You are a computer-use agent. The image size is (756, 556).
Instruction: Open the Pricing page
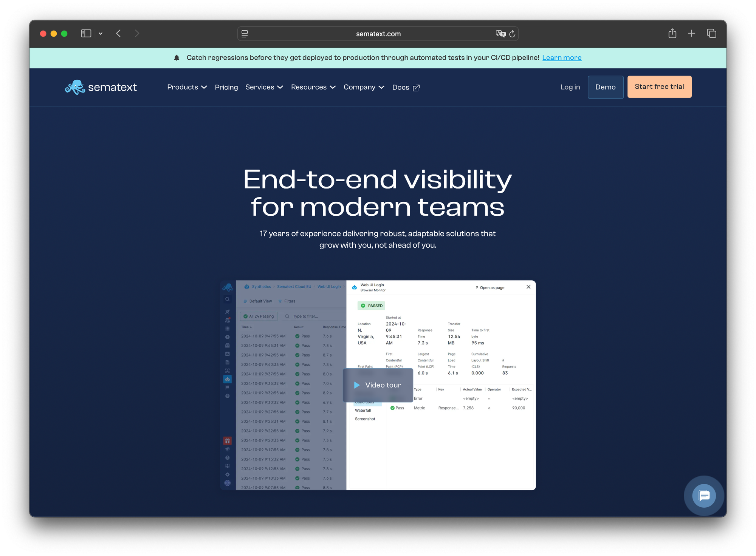(x=226, y=87)
